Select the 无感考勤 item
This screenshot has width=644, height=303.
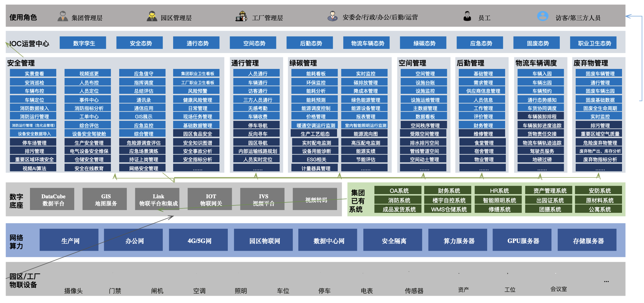point(257,108)
